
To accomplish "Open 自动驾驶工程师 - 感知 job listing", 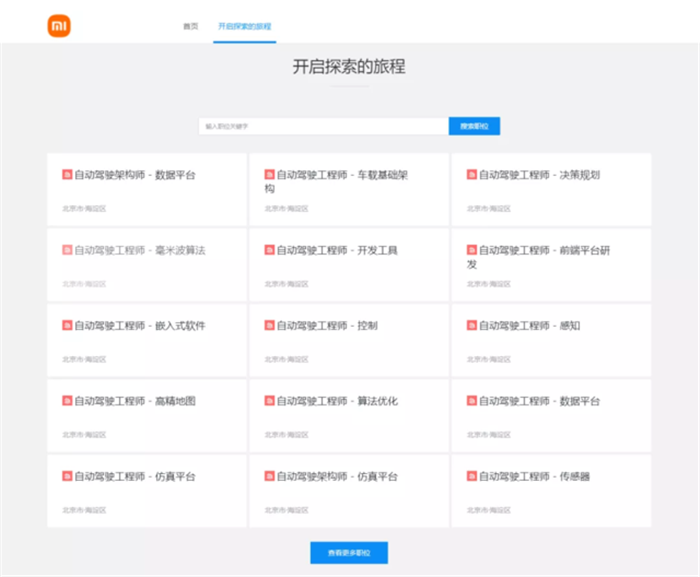I will pos(529,326).
